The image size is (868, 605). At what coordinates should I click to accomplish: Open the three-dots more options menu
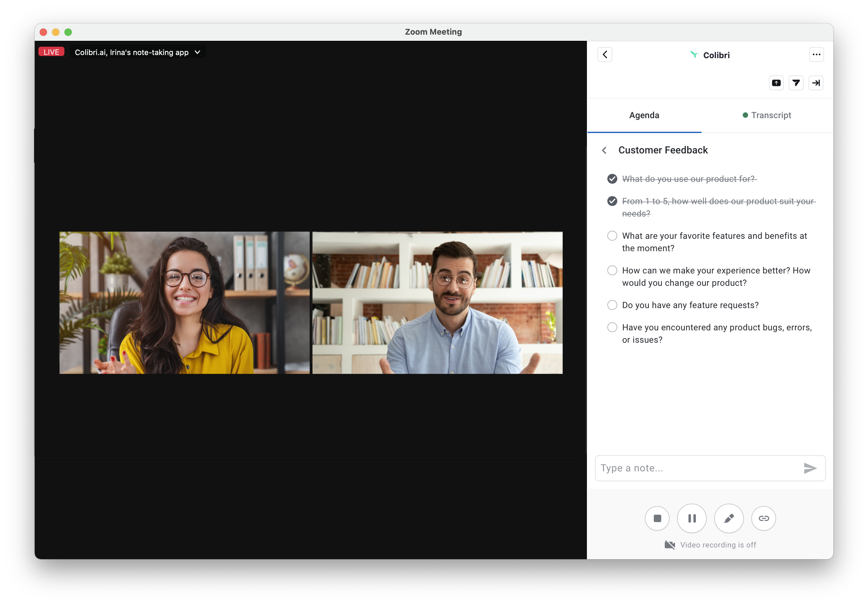(x=816, y=55)
